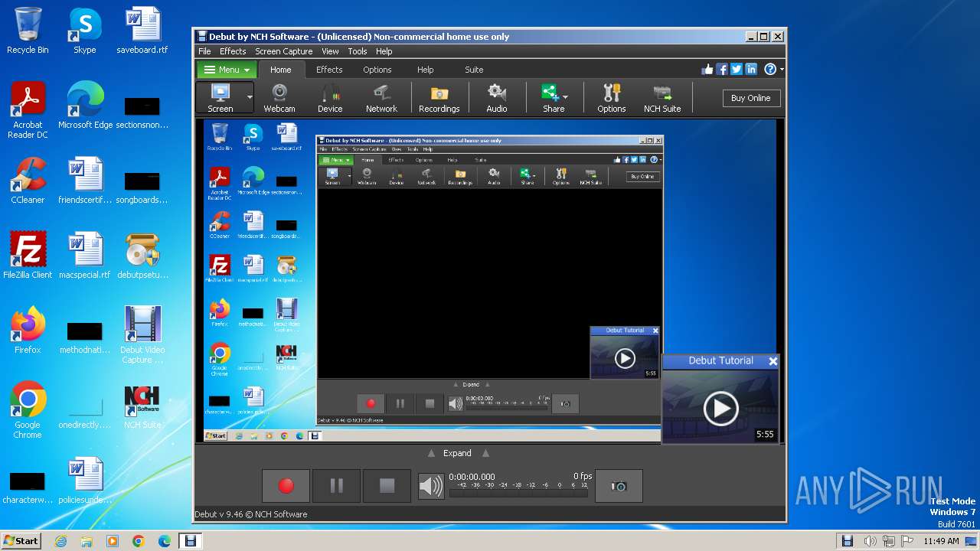
Task: Open Options tool icon in toolbar
Action: point(612,98)
